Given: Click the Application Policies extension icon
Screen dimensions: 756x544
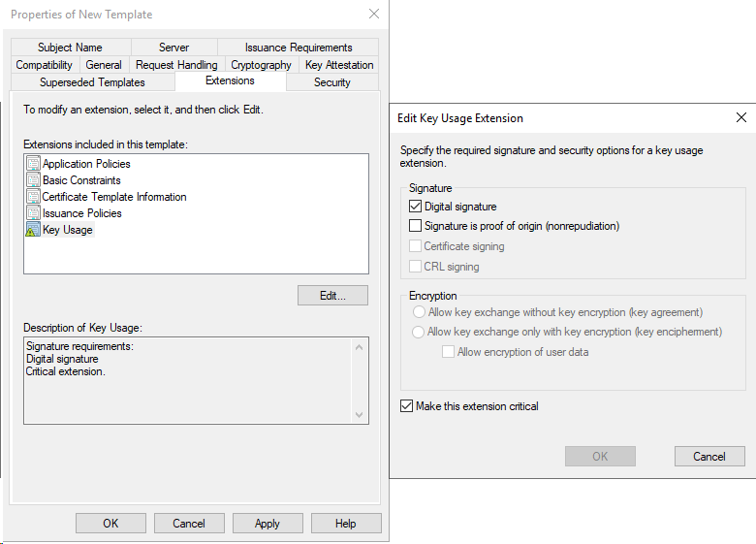Looking at the screenshot, I should pyautogui.click(x=33, y=163).
